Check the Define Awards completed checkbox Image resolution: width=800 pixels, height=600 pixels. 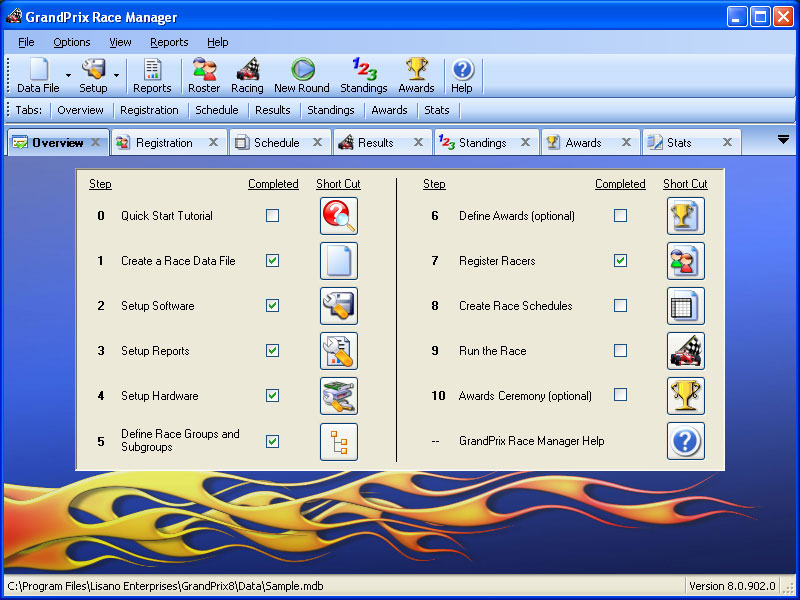[620, 216]
